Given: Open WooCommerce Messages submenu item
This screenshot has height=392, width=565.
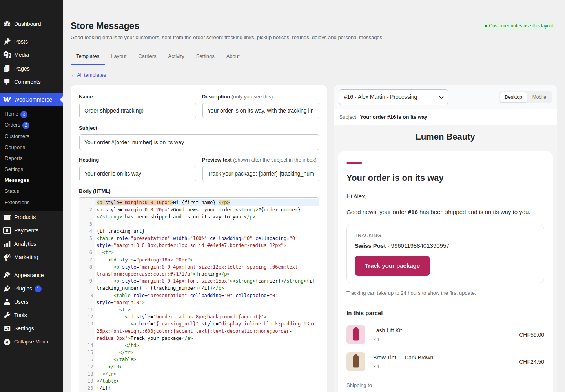Looking at the screenshot, I should point(17,180).
